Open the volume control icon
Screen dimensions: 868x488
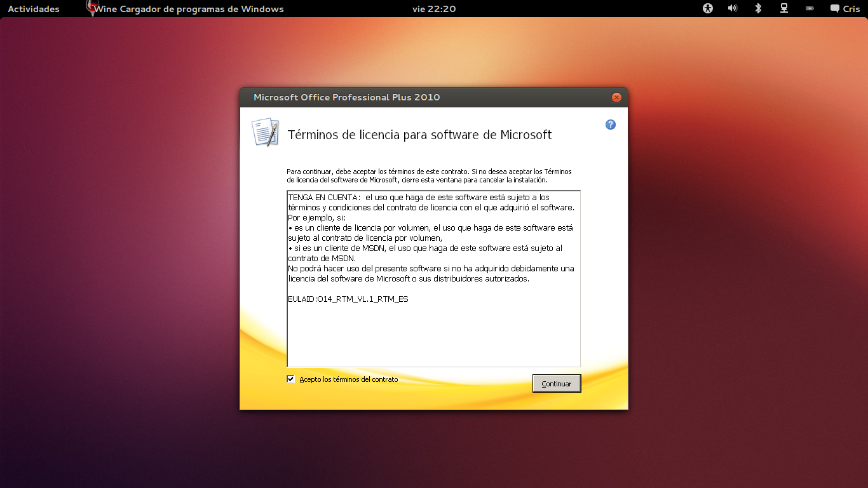pyautogui.click(x=733, y=8)
